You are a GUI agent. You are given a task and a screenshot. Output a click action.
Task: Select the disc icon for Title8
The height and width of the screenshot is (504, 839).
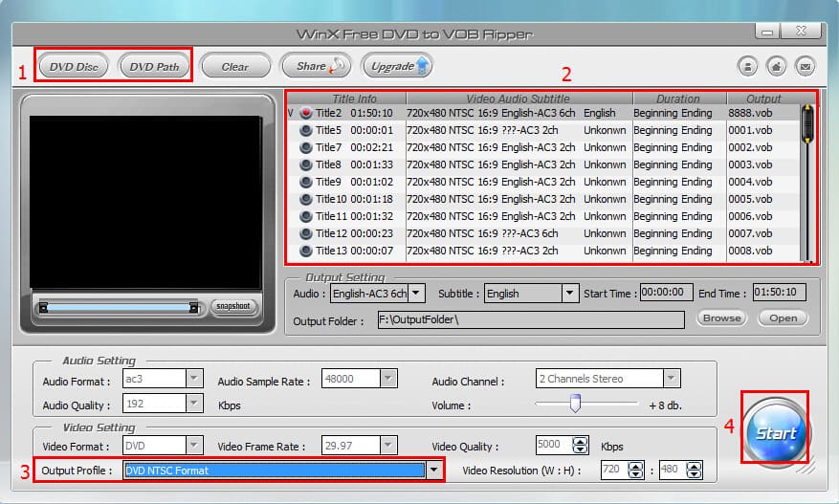[305, 164]
